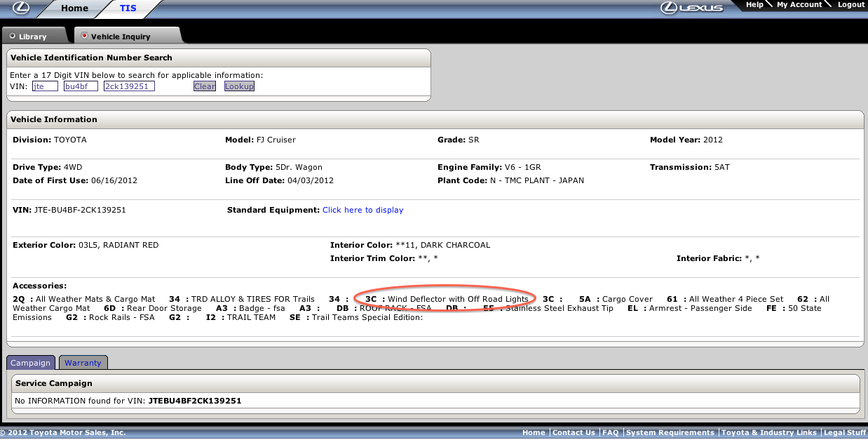Viewport: 868px width, 440px height.
Task: Open the Help link in header
Action: click(x=754, y=5)
